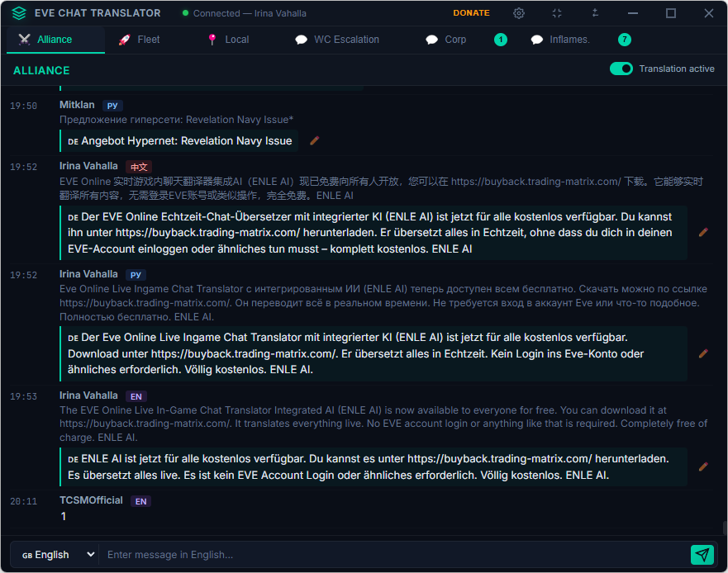Edit the 19:52 Russian message's translation

point(703,353)
